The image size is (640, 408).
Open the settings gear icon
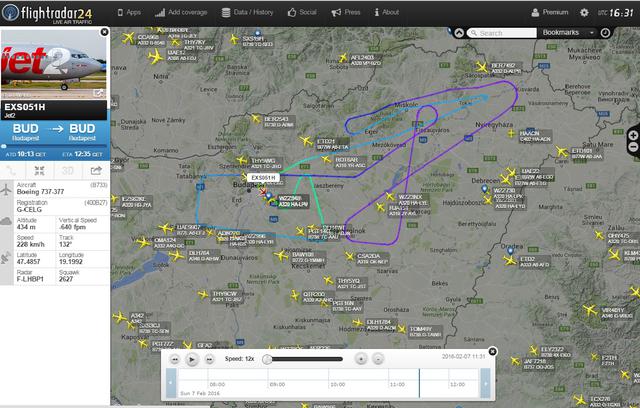pyautogui.click(x=584, y=13)
